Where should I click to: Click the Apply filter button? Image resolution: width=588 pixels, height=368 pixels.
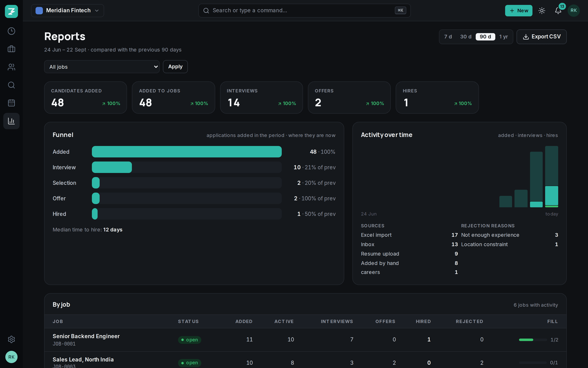coord(175,67)
